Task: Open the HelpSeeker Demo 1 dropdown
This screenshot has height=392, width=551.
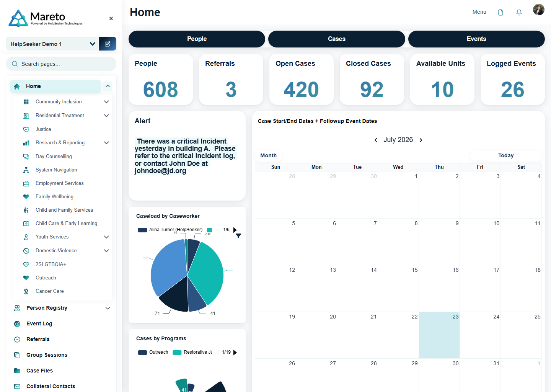Action: click(x=52, y=44)
